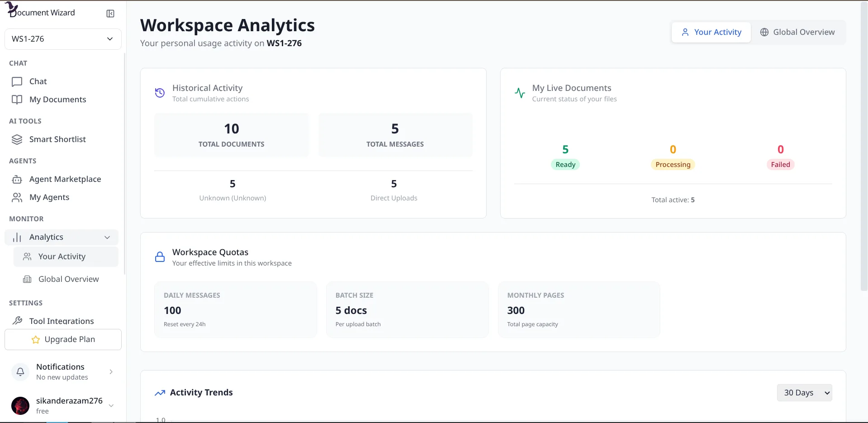Viewport: 868px width, 423px height.
Task: Select Your Activity in sidebar
Action: click(66, 257)
